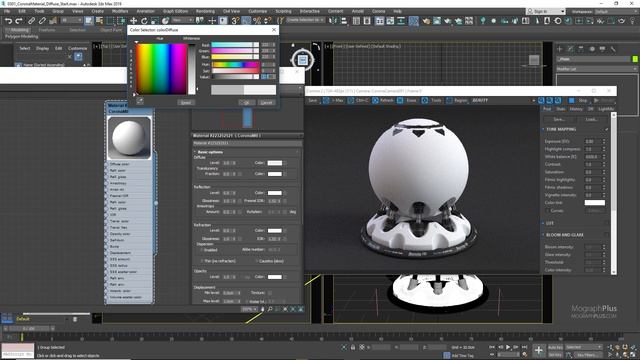Collapse the Bloom and Glare section
640x360 pixels.
point(544,235)
